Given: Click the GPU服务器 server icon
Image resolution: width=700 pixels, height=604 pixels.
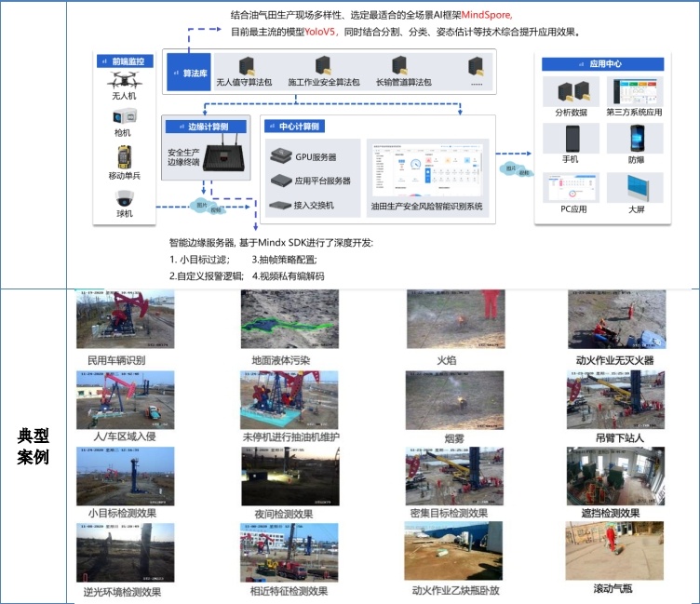Looking at the screenshot, I should tap(280, 155).
